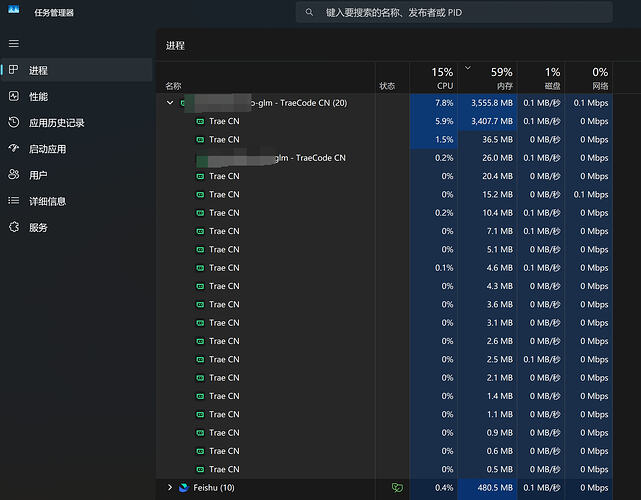
Task: Click the 5.9% CPU cell
Action: tap(434, 121)
